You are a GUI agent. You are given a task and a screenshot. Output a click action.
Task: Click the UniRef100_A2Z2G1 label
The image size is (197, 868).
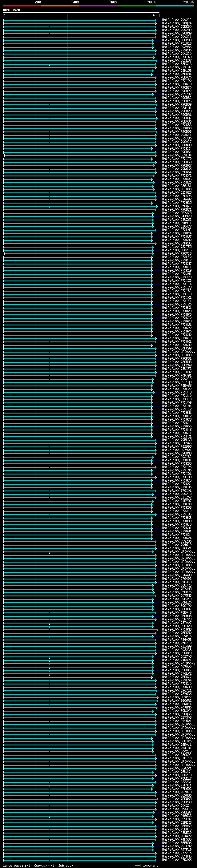click(177, 782)
